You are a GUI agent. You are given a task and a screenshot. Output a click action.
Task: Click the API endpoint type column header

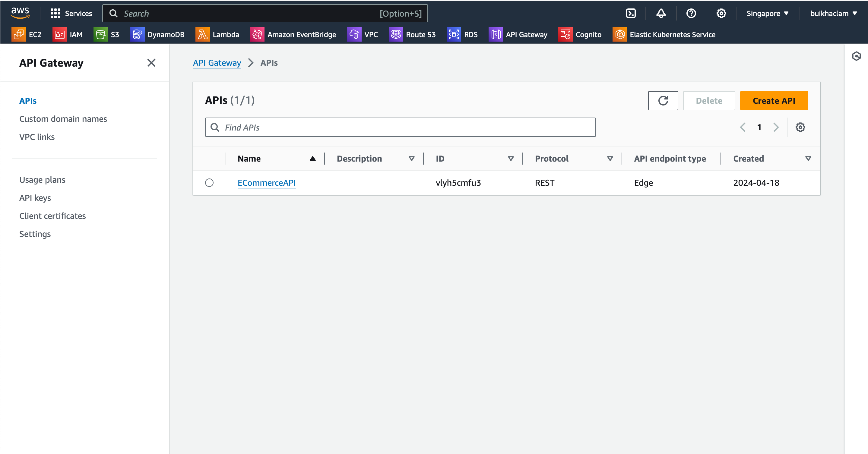670,159
